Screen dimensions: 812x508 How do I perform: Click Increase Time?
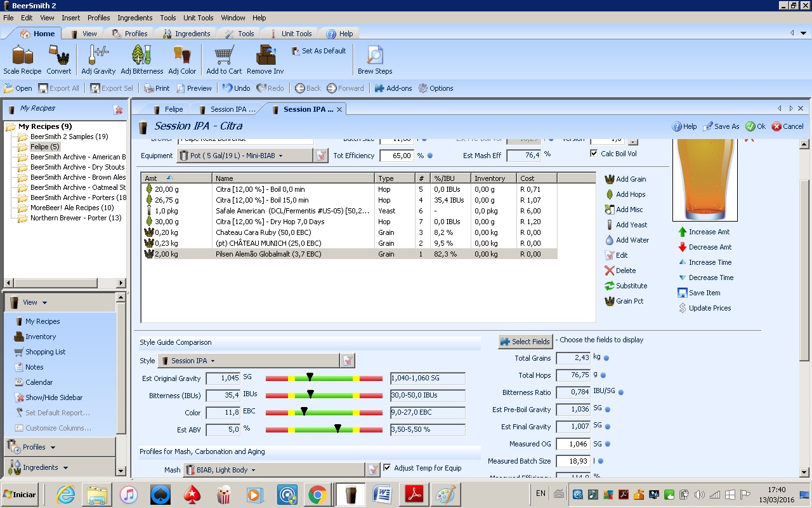(705, 262)
